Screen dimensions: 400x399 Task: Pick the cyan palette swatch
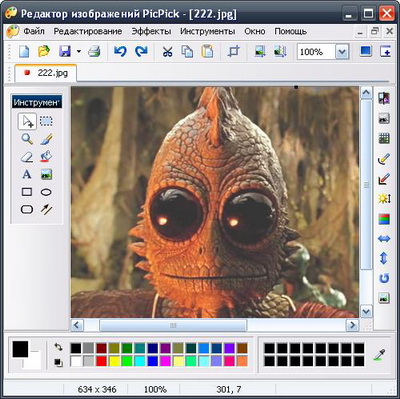coord(140,361)
